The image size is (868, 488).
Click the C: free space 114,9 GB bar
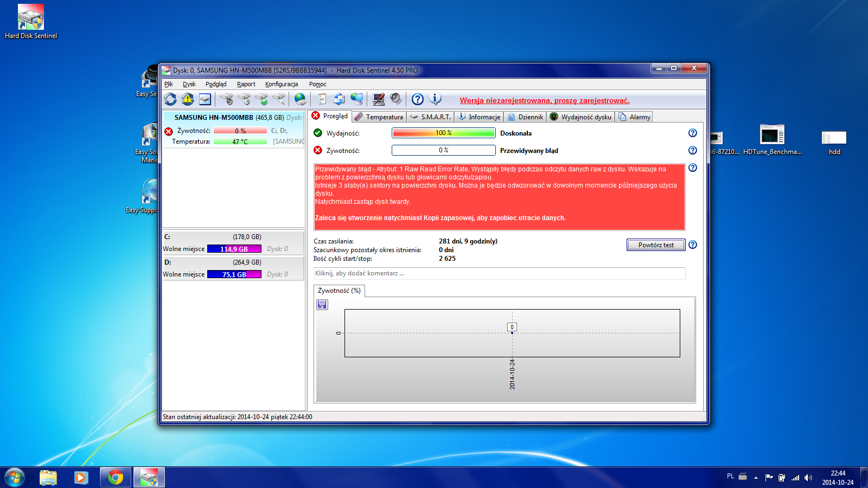click(234, 249)
